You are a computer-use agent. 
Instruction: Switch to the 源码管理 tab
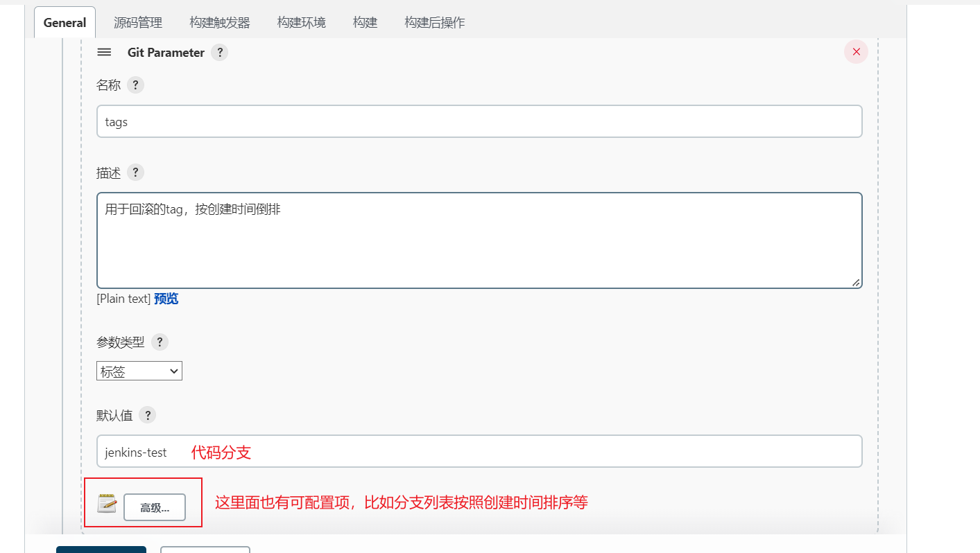pos(138,22)
